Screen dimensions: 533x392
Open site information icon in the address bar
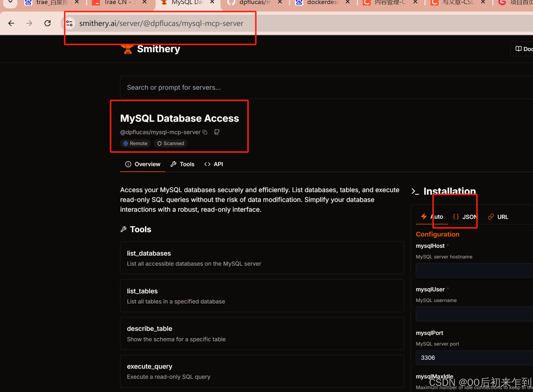coord(69,23)
